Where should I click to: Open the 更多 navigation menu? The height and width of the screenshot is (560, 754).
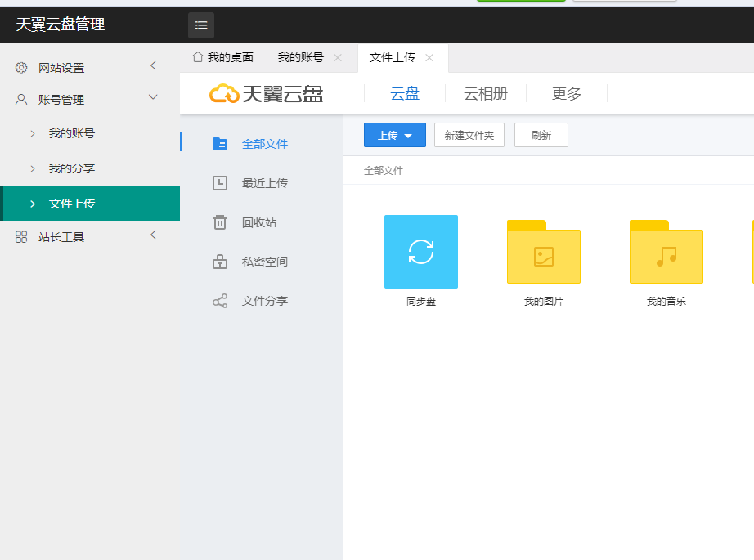click(x=567, y=94)
